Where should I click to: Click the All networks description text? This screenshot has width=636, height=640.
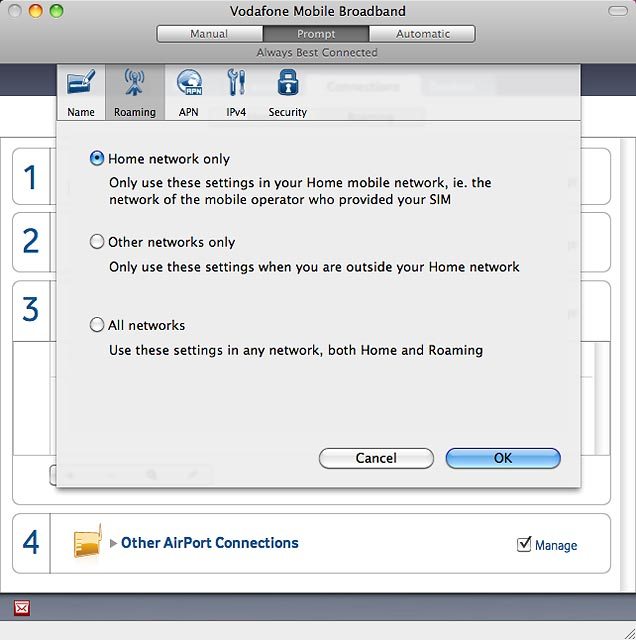(x=296, y=350)
